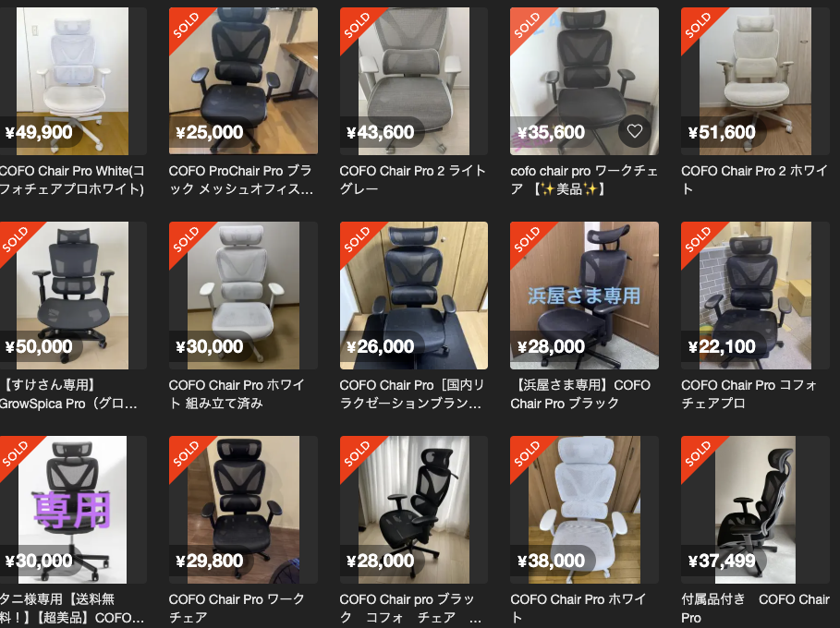840x628 pixels.
Task: Open the ¥25,000 black mesh chair listing image
Action: pos(243,81)
